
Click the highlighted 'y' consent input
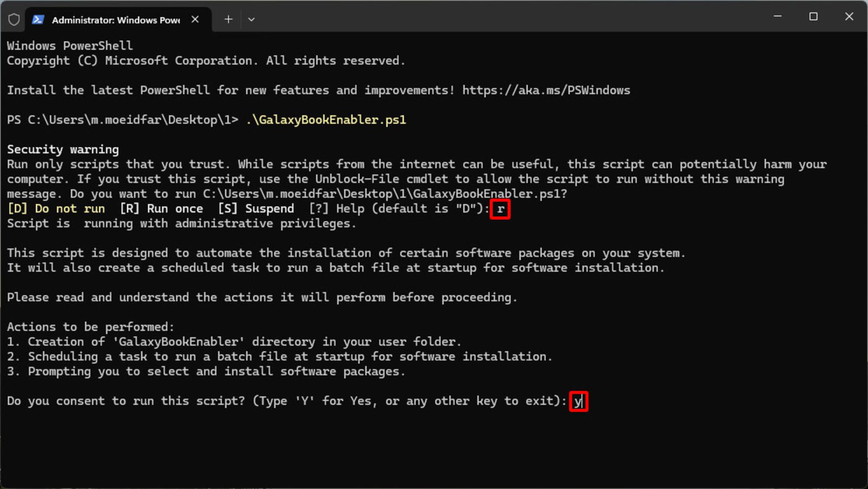578,401
